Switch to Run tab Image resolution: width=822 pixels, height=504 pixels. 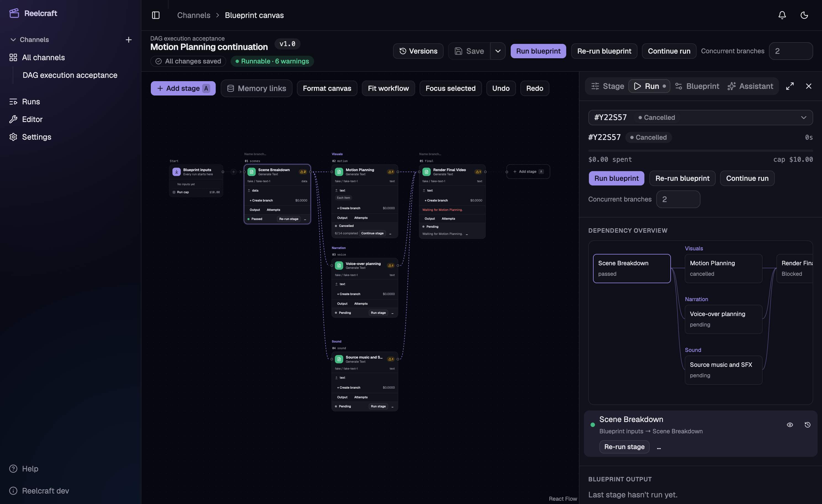650,86
